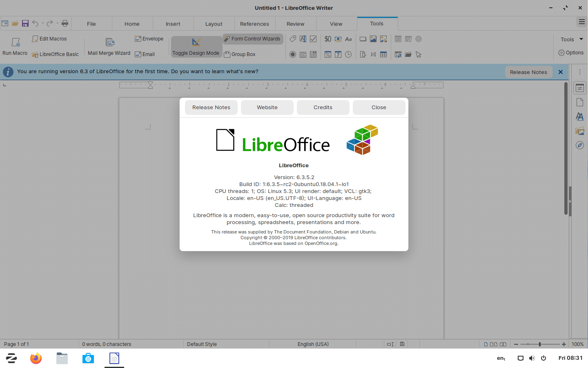Expand the Undo history dropdown arrow
588x368 pixels.
[42, 23]
